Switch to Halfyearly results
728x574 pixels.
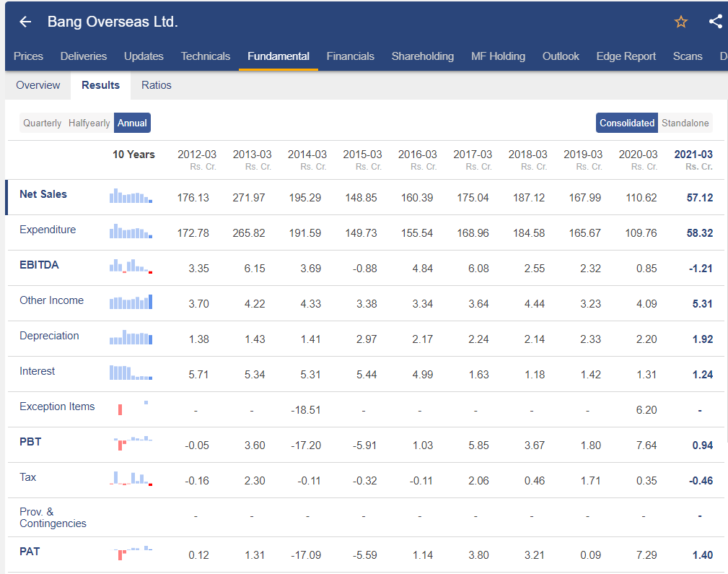89,123
